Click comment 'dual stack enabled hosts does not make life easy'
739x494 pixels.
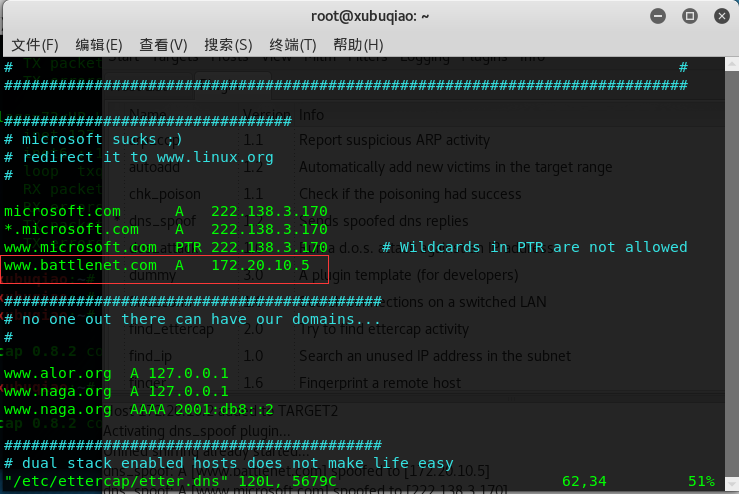(238, 463)
